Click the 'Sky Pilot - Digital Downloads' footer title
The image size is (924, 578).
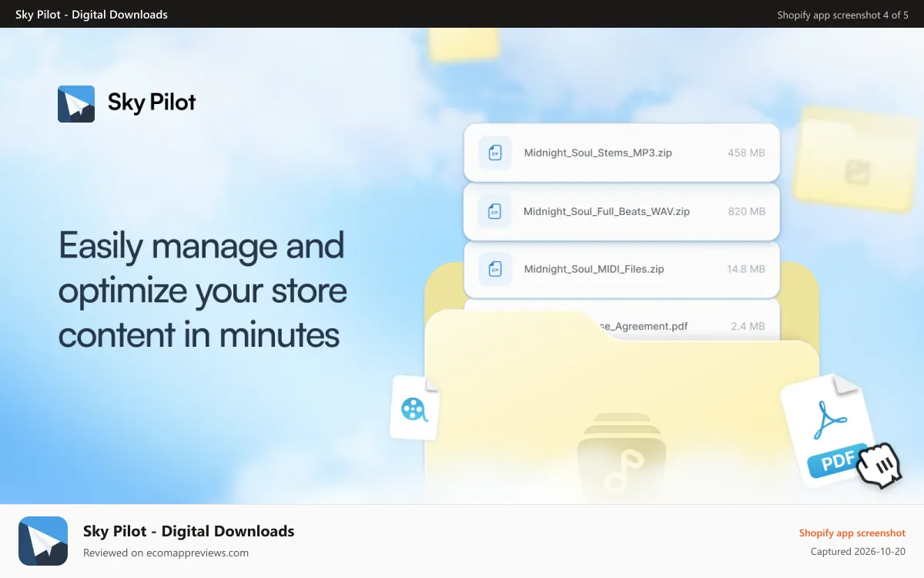click(189, 531)
